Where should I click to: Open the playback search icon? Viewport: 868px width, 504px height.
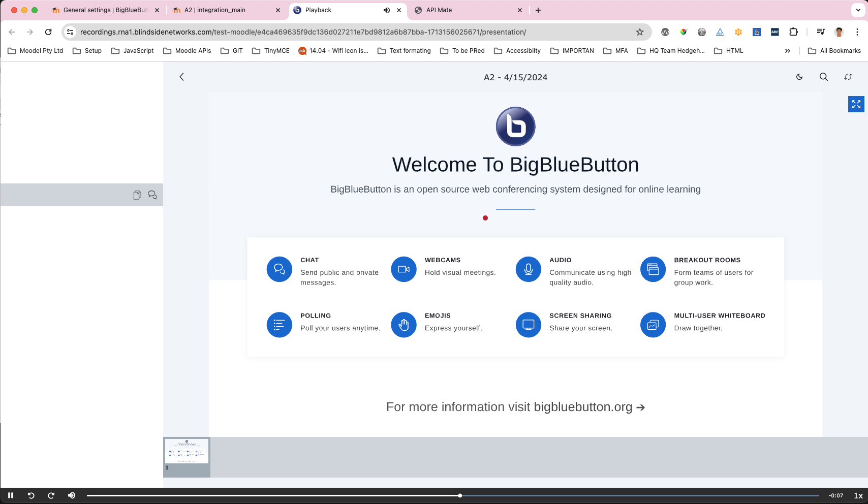point(824,77)
